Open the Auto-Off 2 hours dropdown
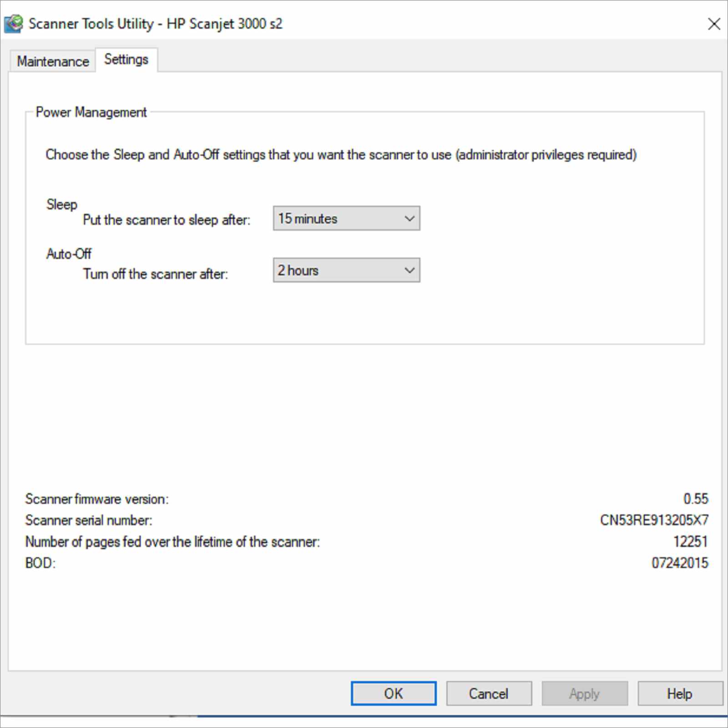 346,270
